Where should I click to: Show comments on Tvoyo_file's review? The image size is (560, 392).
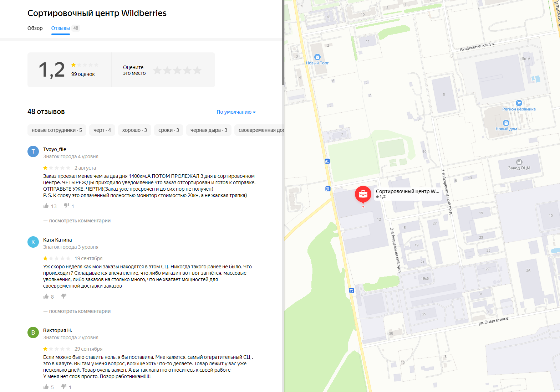click(x=77, y=221)
